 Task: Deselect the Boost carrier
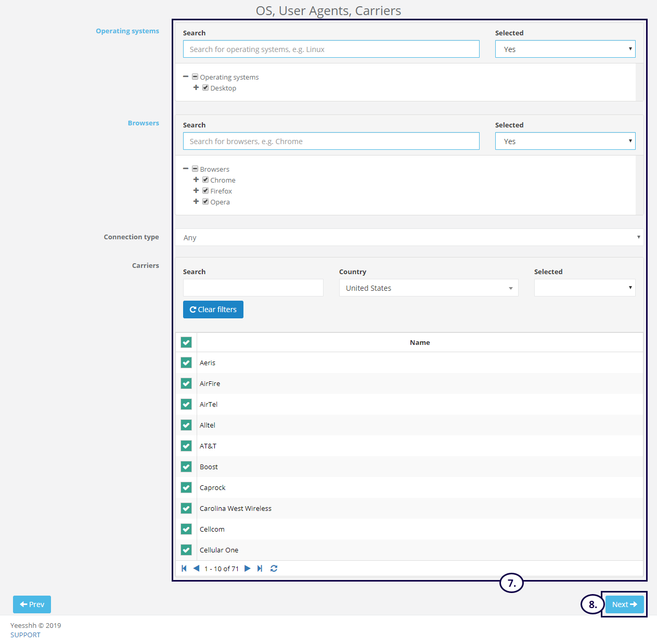(186, 467)
